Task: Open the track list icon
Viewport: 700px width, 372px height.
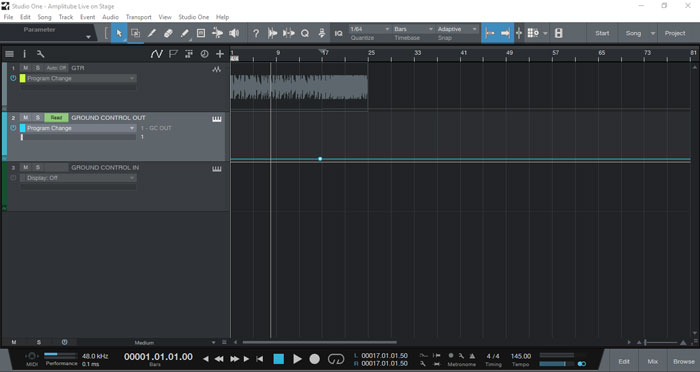Action: click(x=9, y=54)
